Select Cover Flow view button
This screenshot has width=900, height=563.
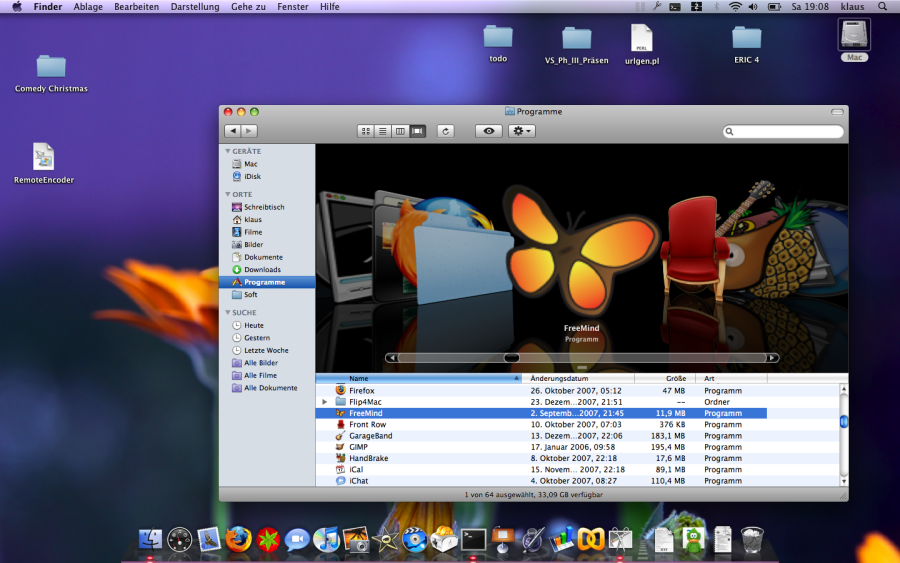(x=417, y=131)
